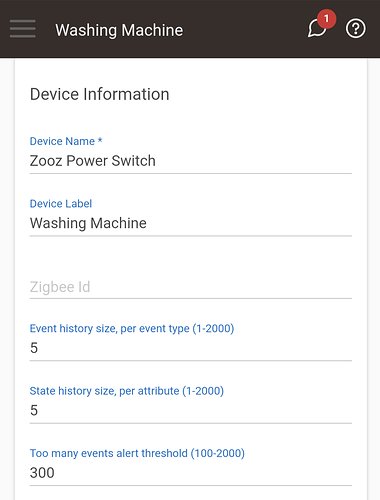Edit the Event history size value 5
380x500 pixels.
point(191,348)
